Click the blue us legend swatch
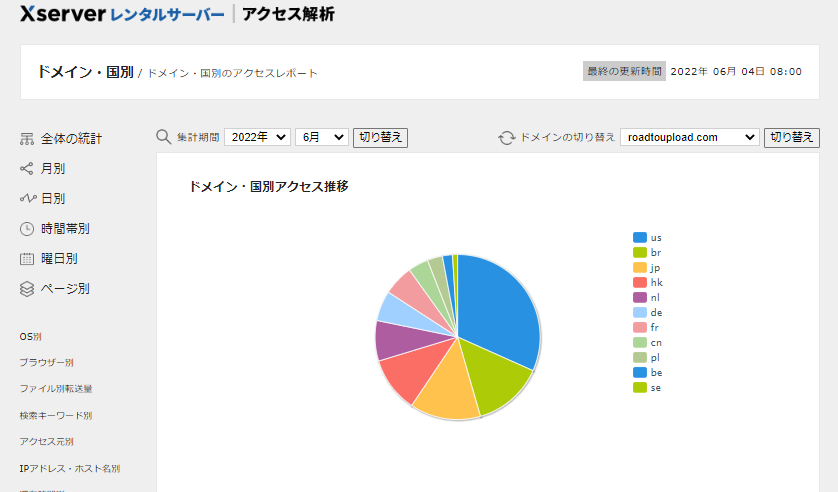838x492 pixels. tap(639, 237)
